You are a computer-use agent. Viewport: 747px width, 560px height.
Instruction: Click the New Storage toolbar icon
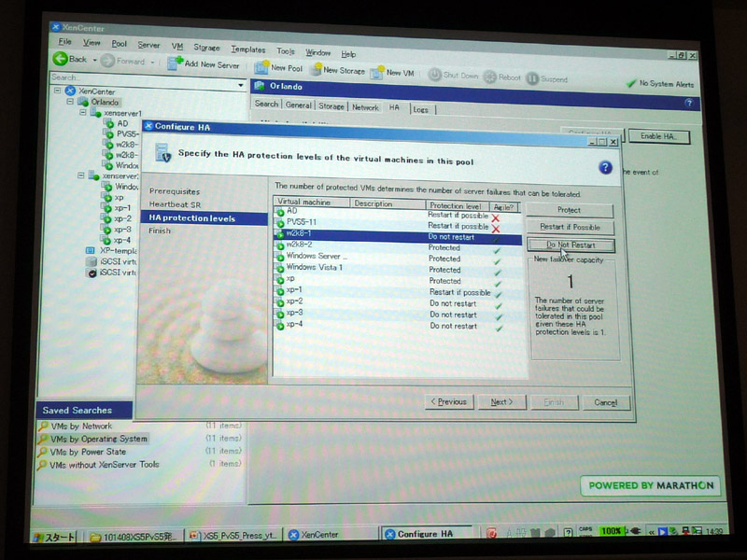pos(316,69)
